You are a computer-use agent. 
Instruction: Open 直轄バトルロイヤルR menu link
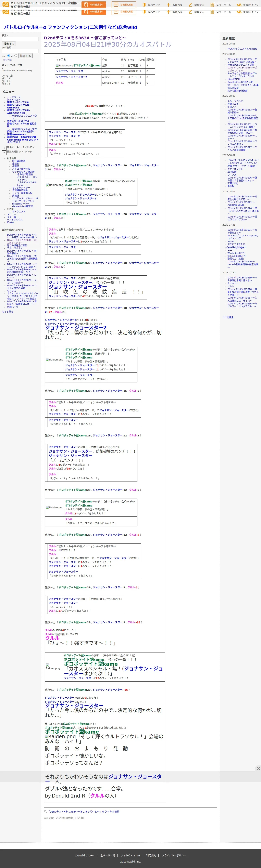18,102
